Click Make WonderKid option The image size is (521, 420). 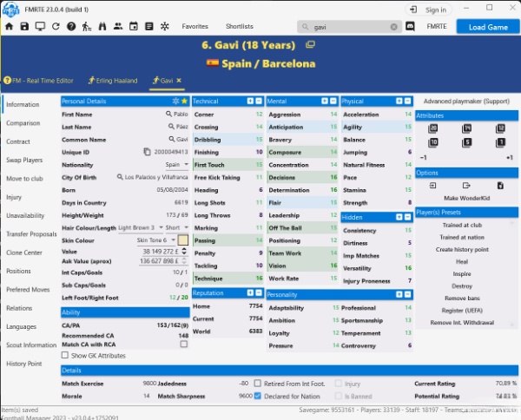pos(466,198)
